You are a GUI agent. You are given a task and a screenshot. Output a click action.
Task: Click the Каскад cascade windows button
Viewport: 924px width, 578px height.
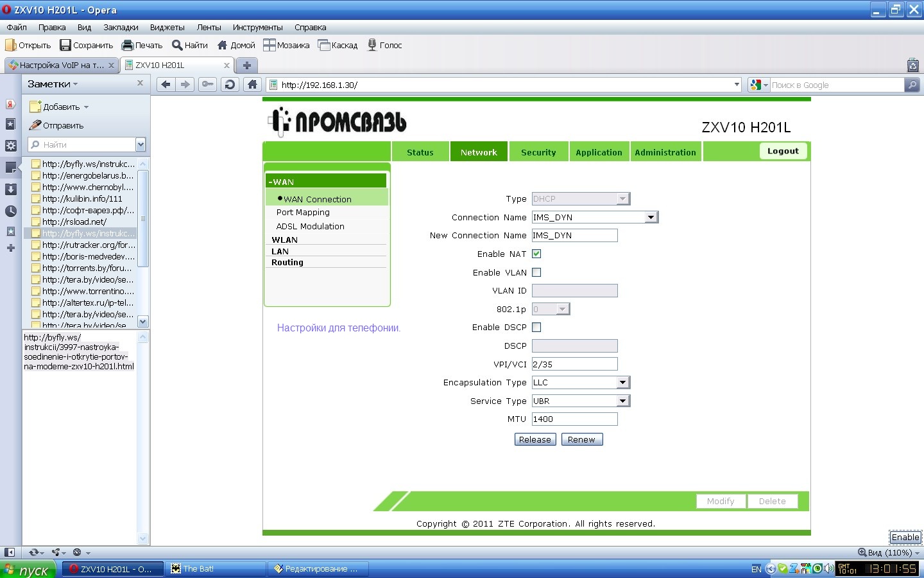coord(338,45)
